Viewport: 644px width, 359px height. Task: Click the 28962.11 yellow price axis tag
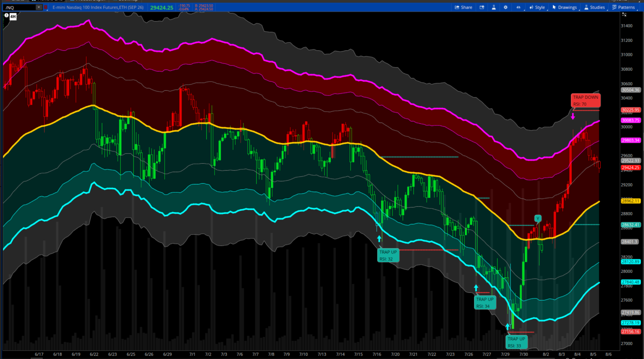[630, 201]
